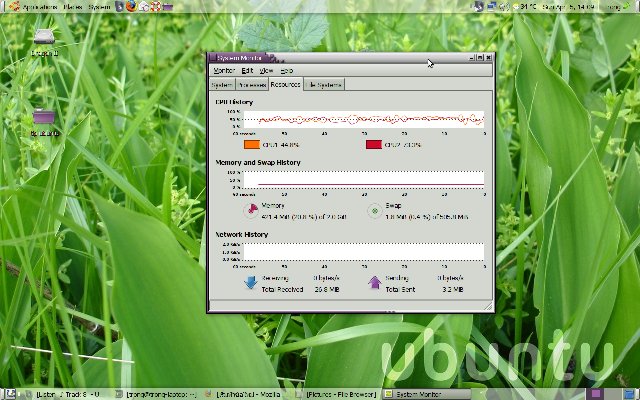Click the CPU1 percentage label
Viewport: 640px width, 400px height.
click(x=281, y=145)
